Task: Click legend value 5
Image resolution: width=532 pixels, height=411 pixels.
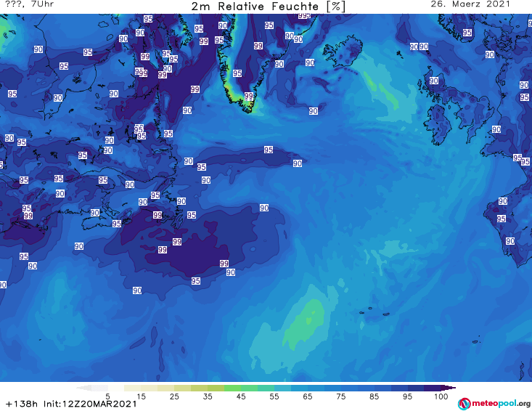Action: (x=107, y=396)
